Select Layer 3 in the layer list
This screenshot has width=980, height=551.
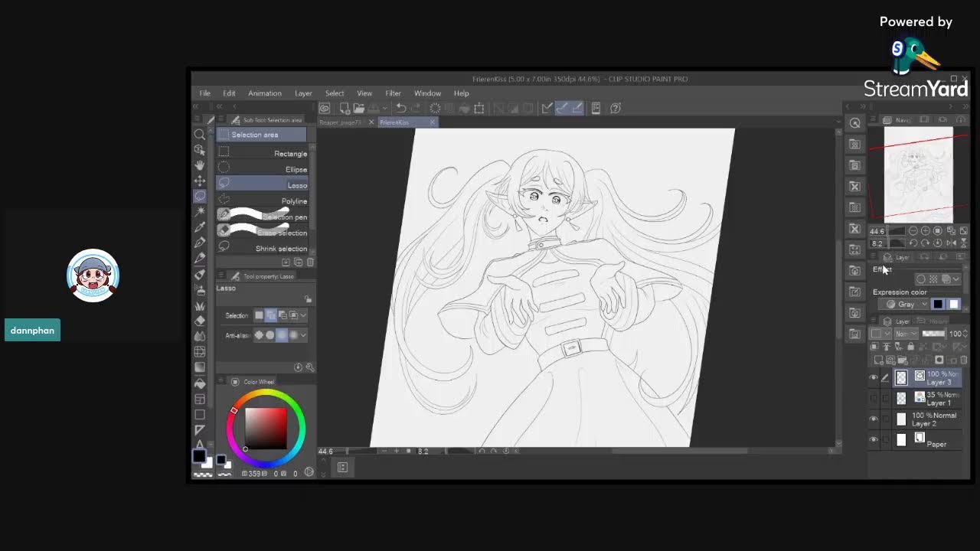click(928, 377)
